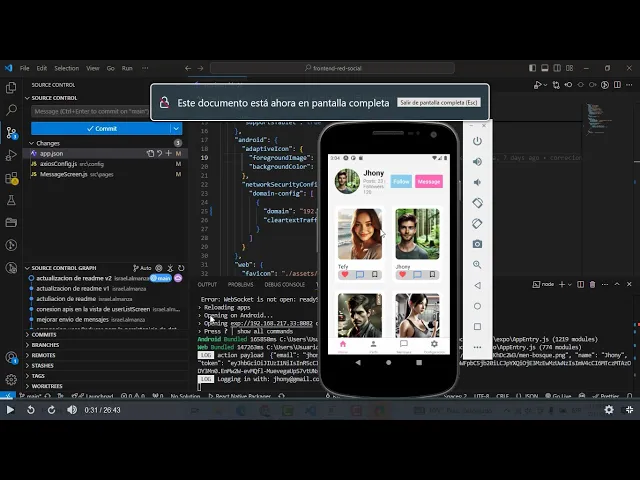640x480 pixels.
Task: Click emulator power button
Action: 477,141
